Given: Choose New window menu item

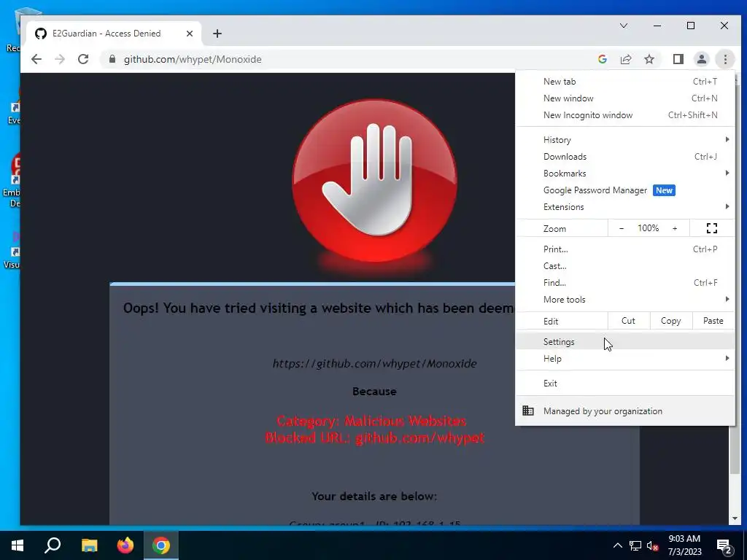Looking at the screenshot, I should point(625,98).
